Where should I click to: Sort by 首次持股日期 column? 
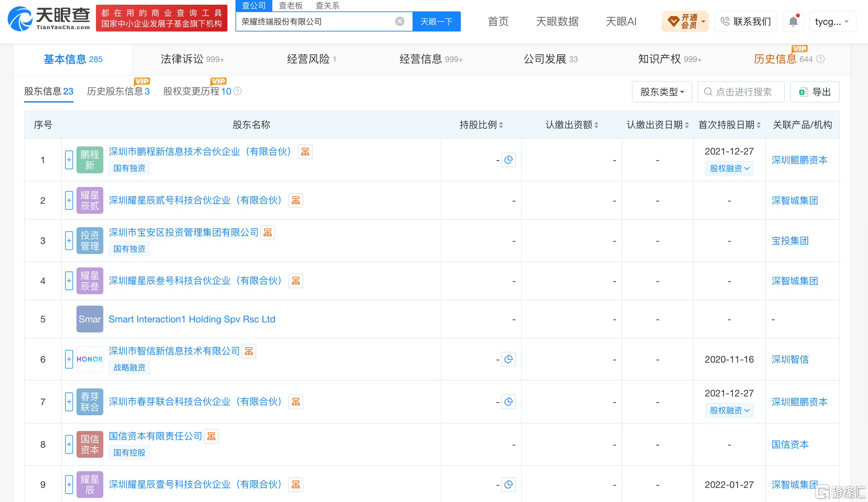(758, 125)
